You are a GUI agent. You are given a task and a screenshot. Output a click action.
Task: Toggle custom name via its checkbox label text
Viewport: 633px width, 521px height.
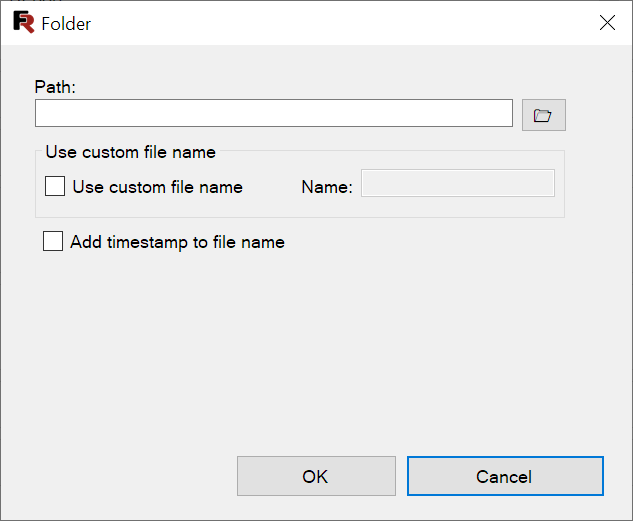tap(157, 187)
